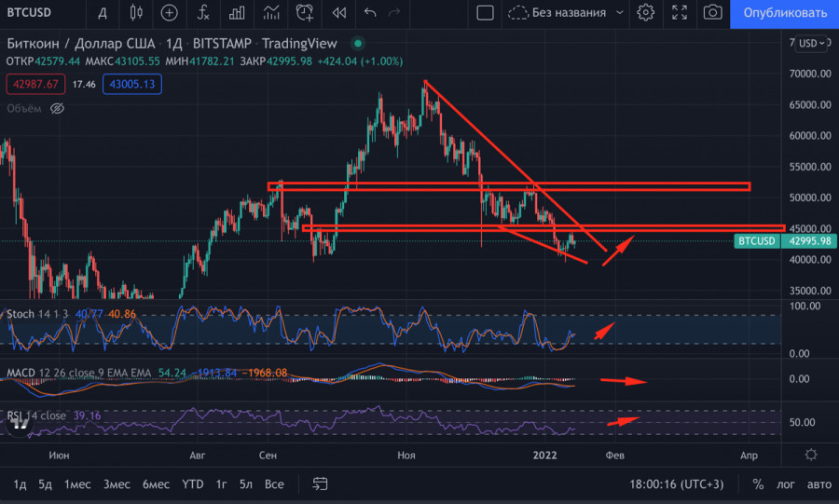Click the red sell price 42987.67
Screen dimensions: 839x504
(35, 84)
